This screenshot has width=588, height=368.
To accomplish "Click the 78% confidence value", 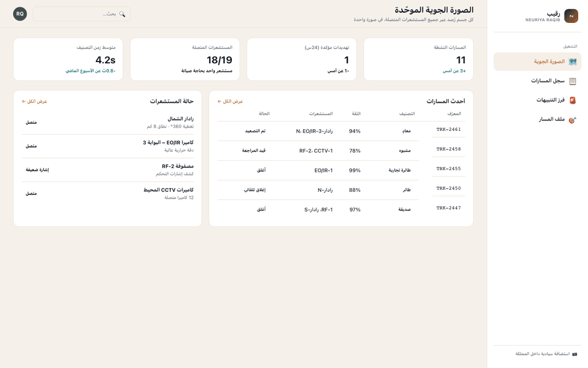I will (x=355, y=150).
